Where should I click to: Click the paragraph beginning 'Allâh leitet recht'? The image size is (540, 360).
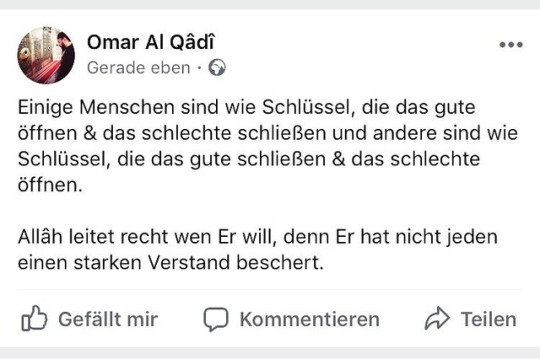point(258,250)
